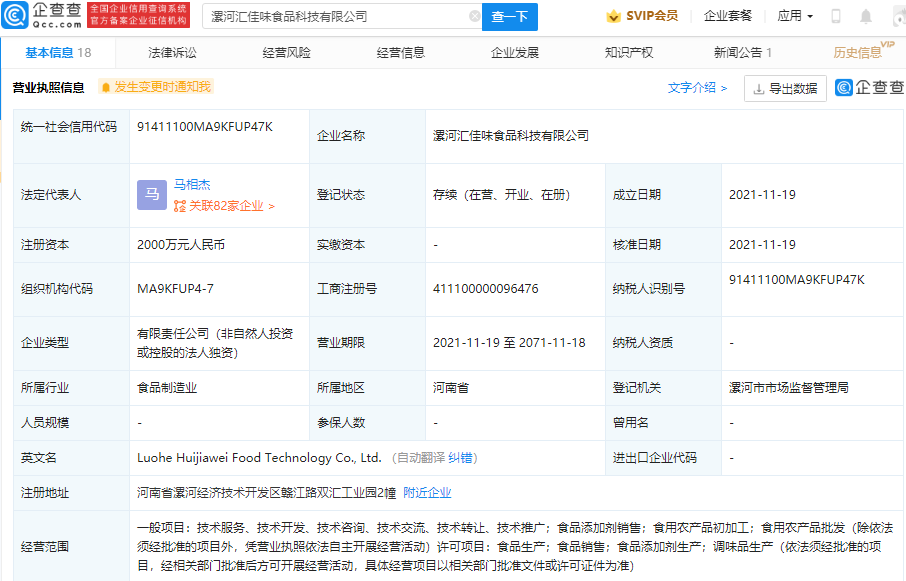Switch to the 法律诉讼 tab

pos(172,52)
